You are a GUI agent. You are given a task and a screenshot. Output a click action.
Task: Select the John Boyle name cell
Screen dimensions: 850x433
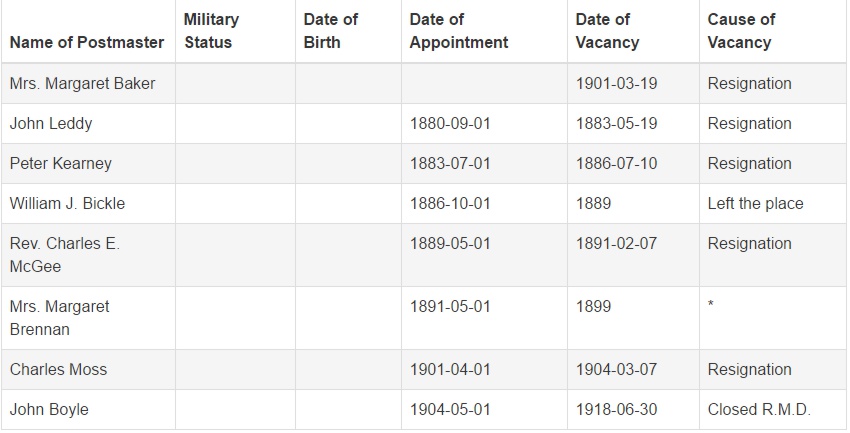coord(49,410)
